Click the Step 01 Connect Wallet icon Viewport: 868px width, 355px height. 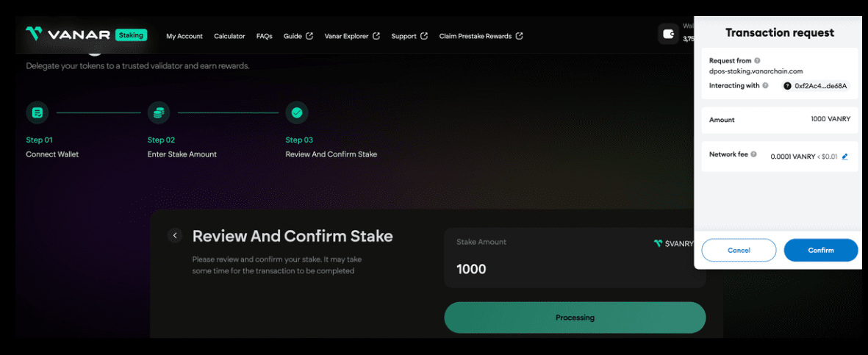tap(37, 112)
